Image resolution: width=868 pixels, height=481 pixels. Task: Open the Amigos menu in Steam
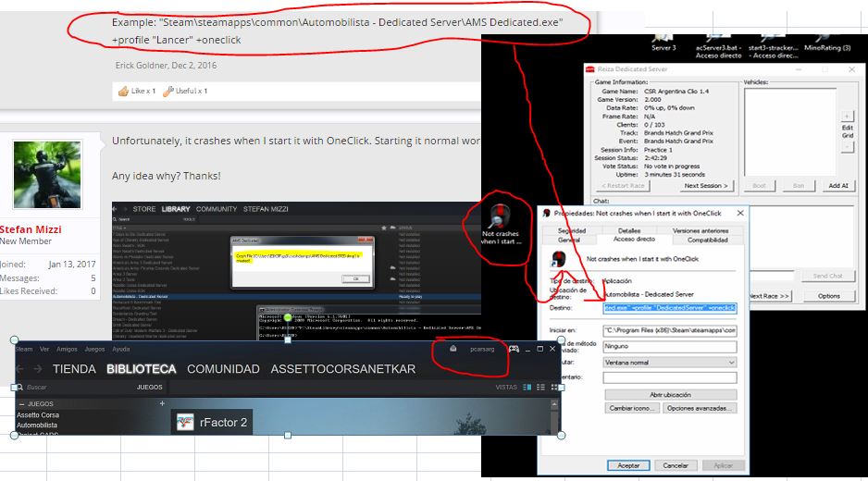pos(67,349)
